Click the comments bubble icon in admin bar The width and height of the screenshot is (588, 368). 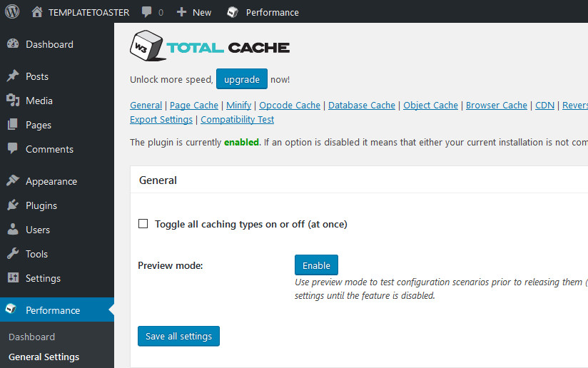[x=146, y=12]
